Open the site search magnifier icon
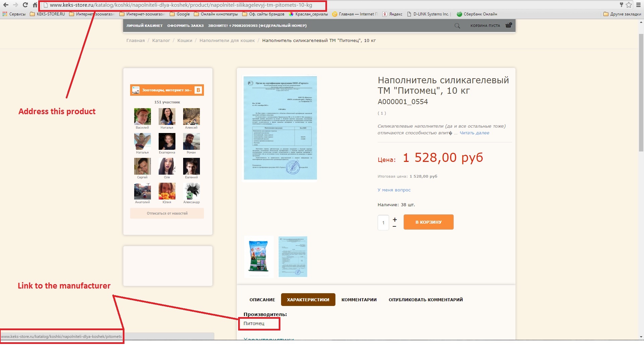Image resolution: width=644 pixels, height=354 pixels. click(x=457, y=26)
